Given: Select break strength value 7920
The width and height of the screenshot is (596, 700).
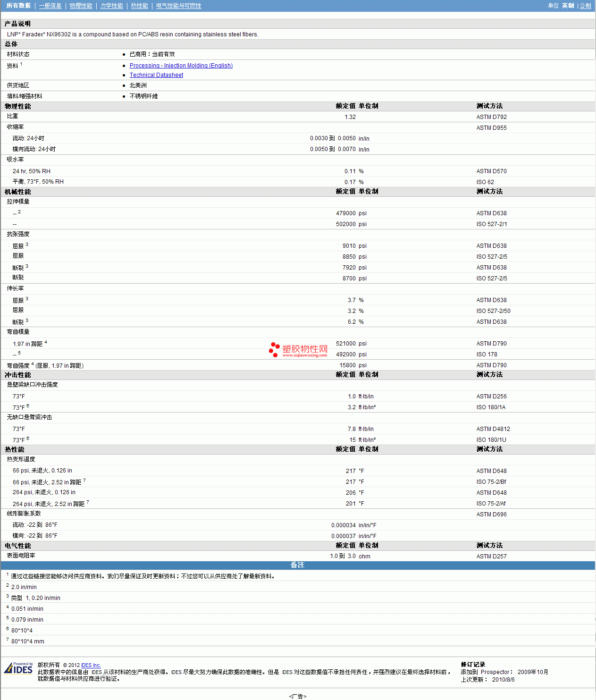Looking at the screenshot, I should click(349, 268).
